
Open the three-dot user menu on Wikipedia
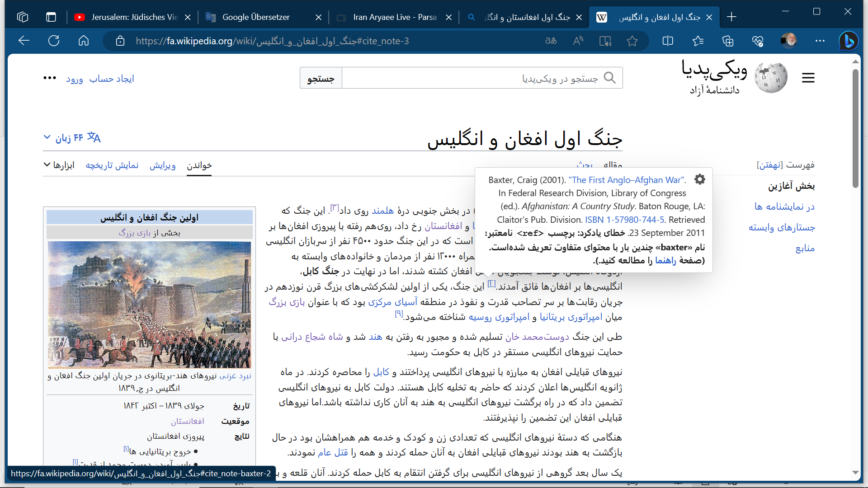tap(50, 78)
